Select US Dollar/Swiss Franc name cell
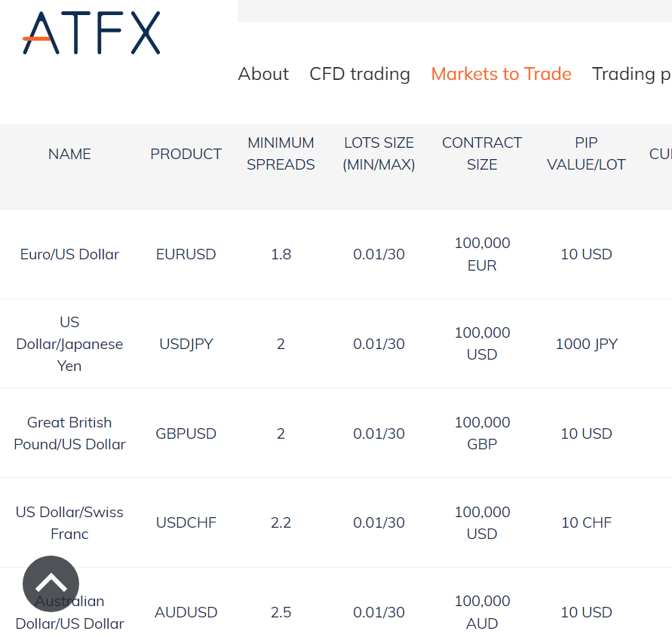The height and width of the screenshot is (634, 672). (x=69, y=522)
